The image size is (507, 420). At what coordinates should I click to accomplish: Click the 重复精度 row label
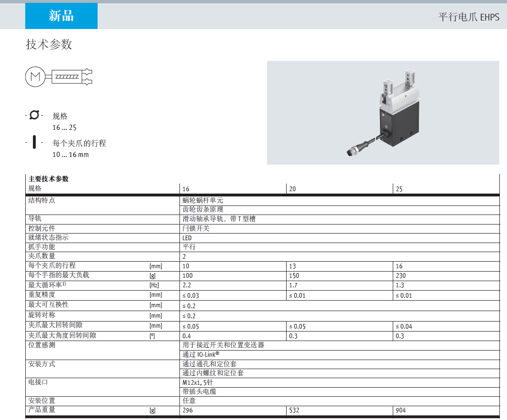coord(42,294)
